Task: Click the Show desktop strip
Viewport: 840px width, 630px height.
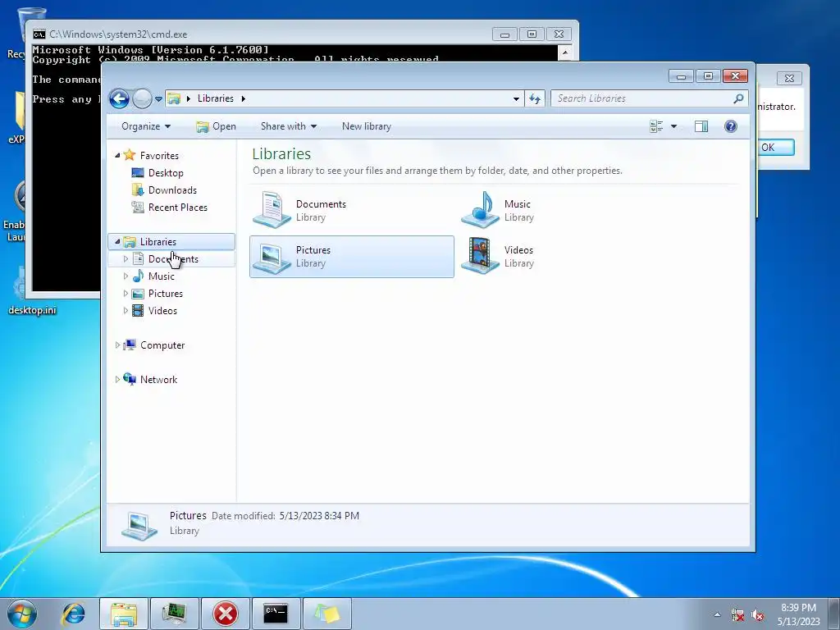Action: pyautogui.click(x=834, y=614)
